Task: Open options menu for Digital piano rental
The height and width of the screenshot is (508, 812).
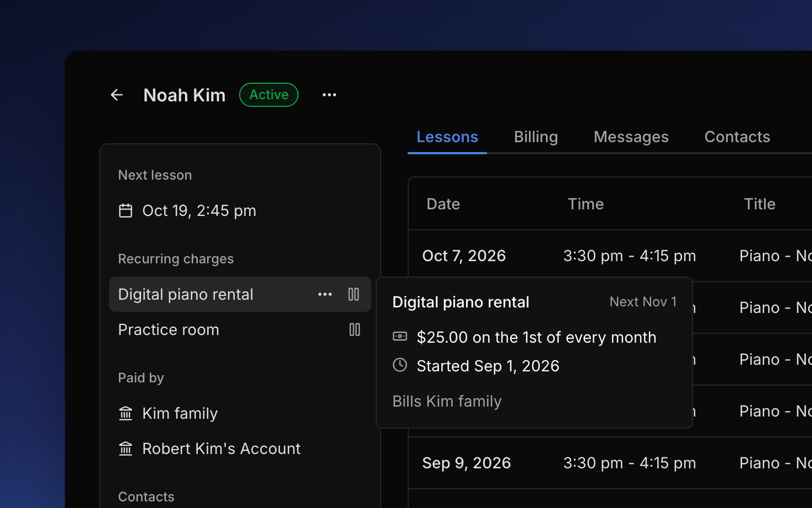Action: click(325, 294)
